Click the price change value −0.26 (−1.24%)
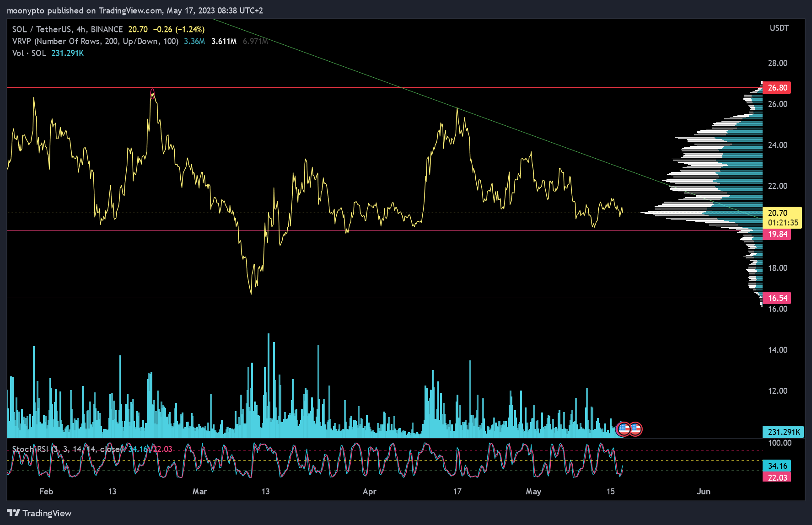This screenshot has height=525, width=812. coord(178,29)
